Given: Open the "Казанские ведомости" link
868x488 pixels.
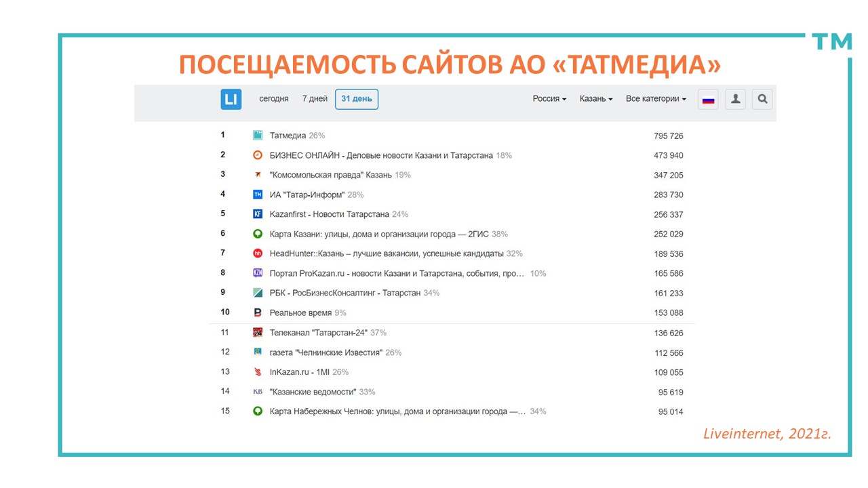Looking at the screenshot, I should [313, 392].
